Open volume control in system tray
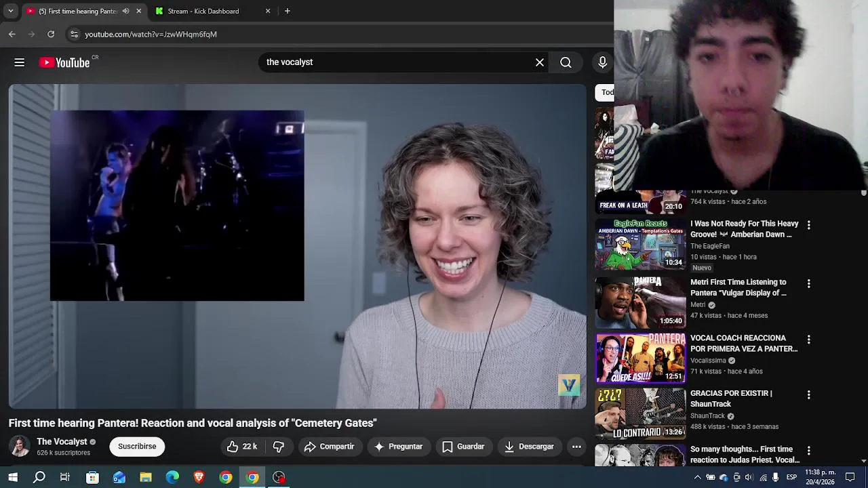Image resolution: width=868 pixels, height=488 pixels. [749, 477]
